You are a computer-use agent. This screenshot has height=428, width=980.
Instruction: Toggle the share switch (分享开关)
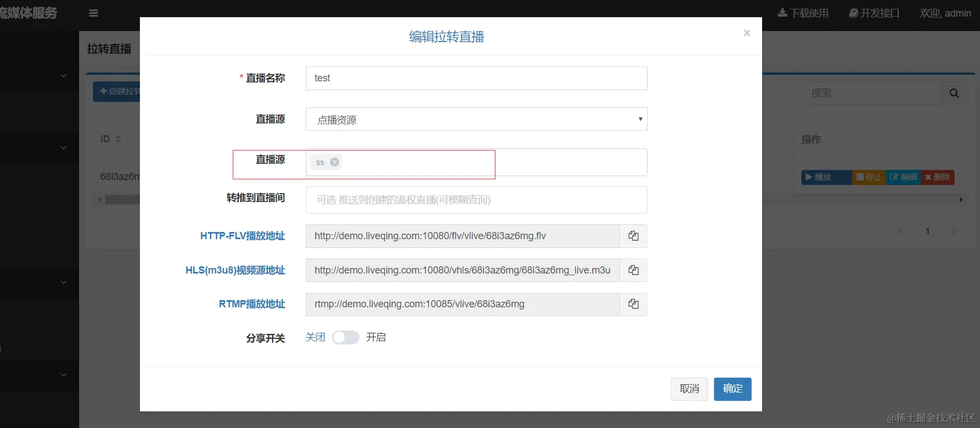(x=346, y=337)
